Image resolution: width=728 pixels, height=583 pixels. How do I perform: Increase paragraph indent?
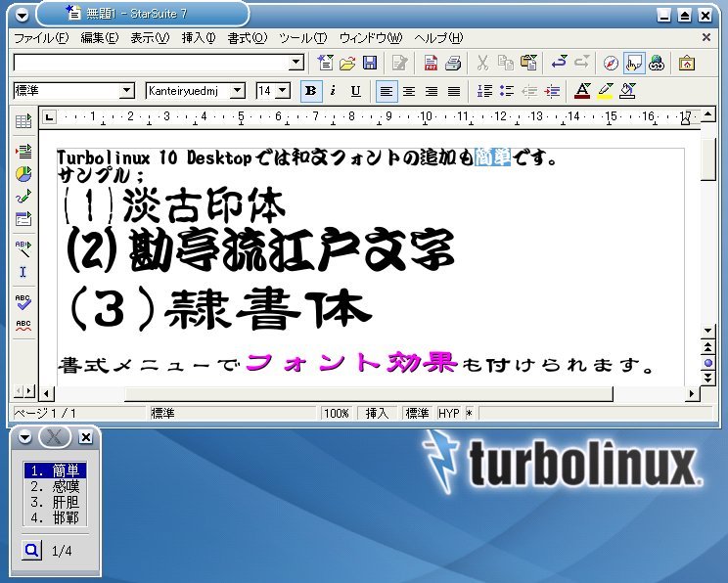[x=552, y=91]
